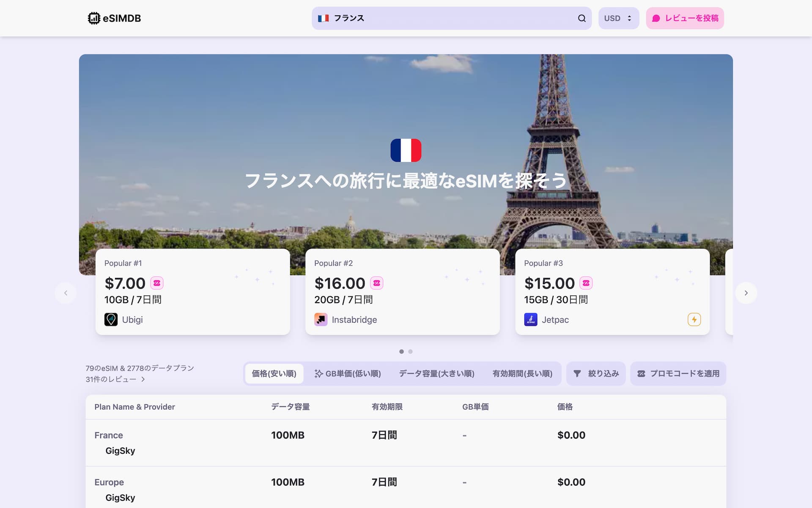Click the レビューを投稿 button

tap(685, 18)
